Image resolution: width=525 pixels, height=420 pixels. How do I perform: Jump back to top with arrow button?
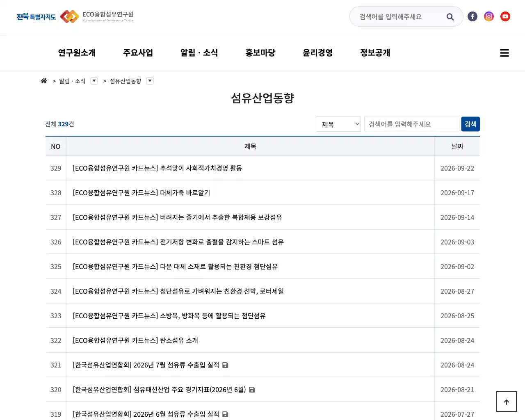point(507,402)
